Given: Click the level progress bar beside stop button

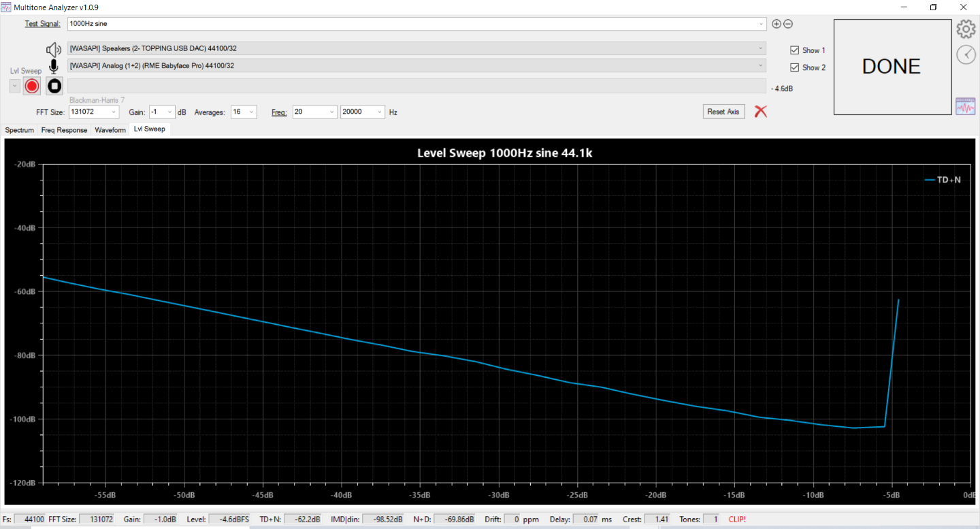Looking at the screenshot, I should point(416,86).
